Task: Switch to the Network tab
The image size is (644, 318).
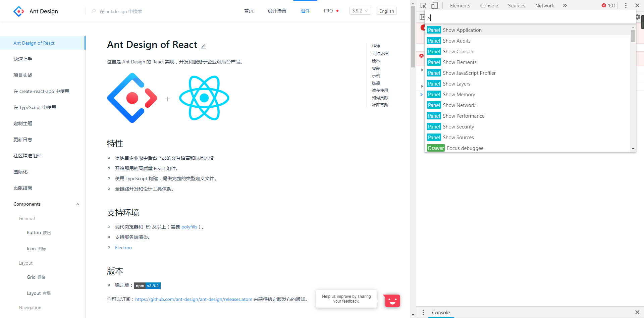Action: [x=544, y=5]
